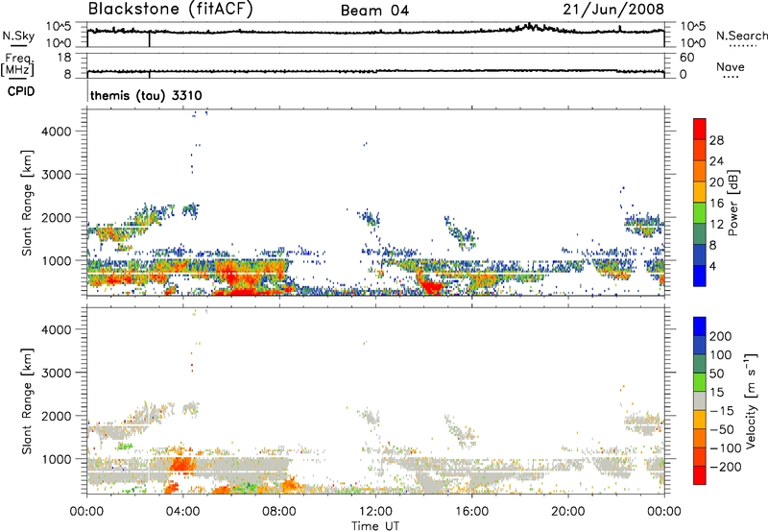
Task: Click the 'Velocity [m s⁻¹]' colorbar label
Action: (751, 400)
